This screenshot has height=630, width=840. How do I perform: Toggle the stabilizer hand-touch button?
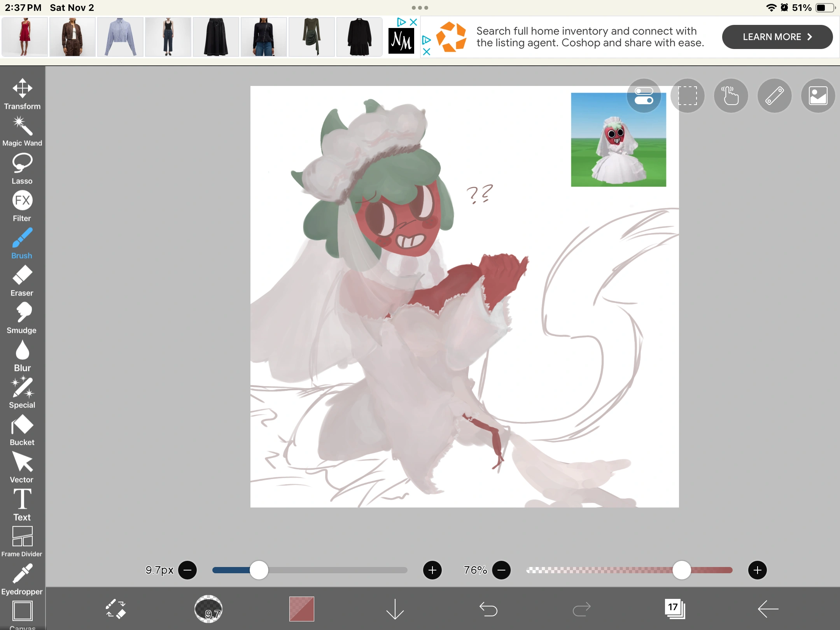pos(731,96)
